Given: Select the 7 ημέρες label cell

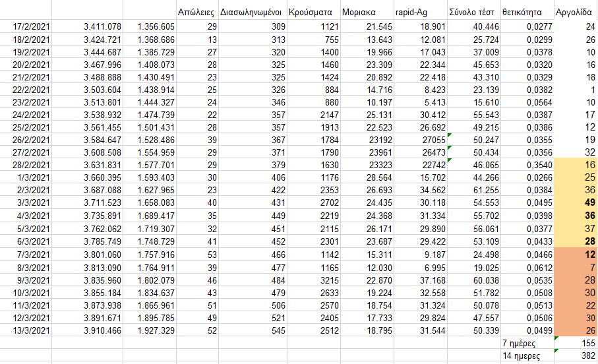Looking at the screenshot, I should (527, 343).
